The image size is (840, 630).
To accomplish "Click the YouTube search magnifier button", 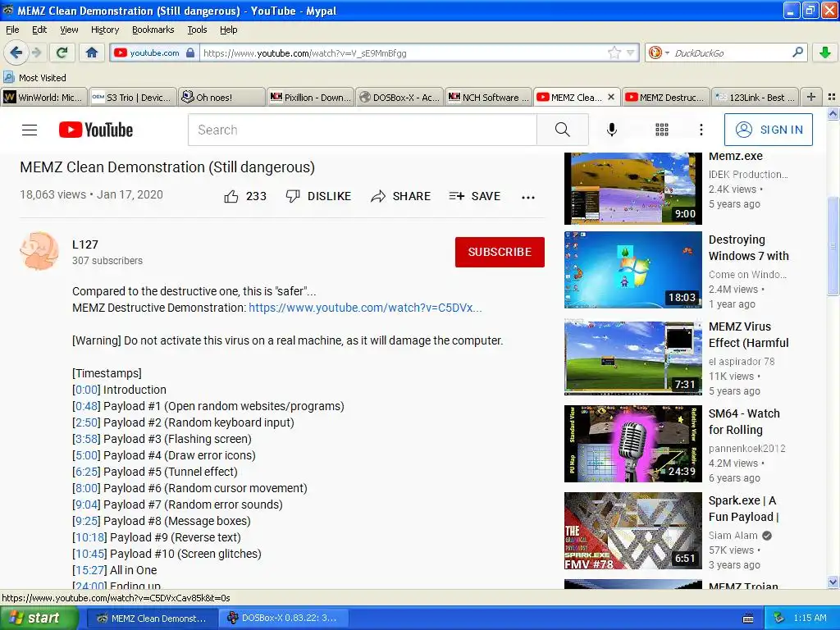I will (563, 130).
